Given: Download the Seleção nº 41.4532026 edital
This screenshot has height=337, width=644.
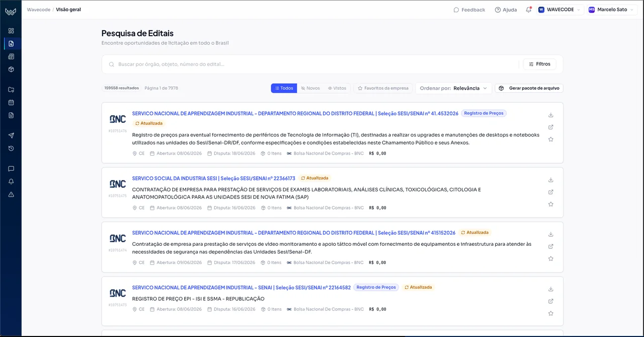Looking at the screenshot, I should click(551, 115).
